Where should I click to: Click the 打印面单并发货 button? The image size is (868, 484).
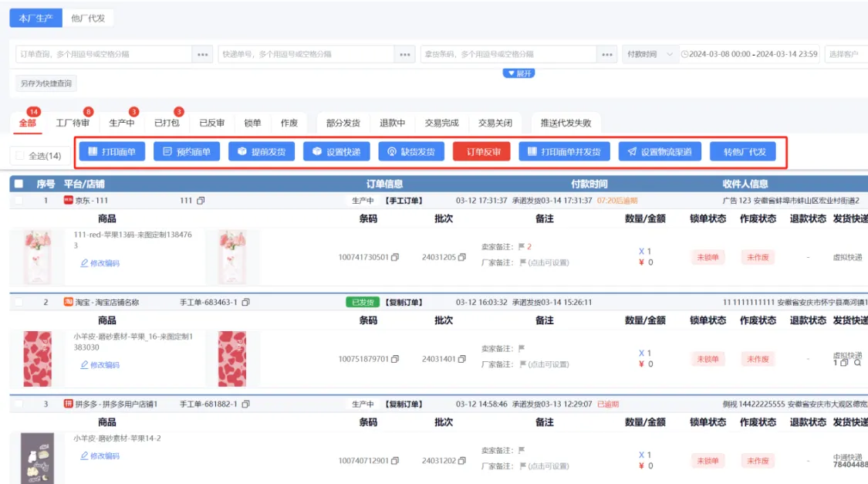click(x=564, y=152)
